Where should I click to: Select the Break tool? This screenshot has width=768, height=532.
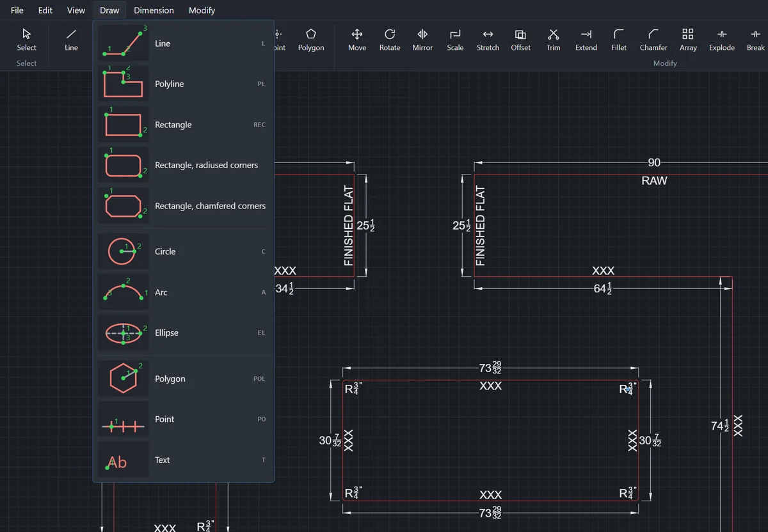[756, 40]
